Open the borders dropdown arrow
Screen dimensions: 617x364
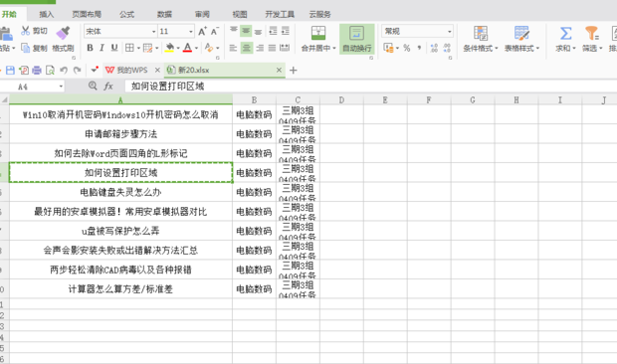coord(138,49)
